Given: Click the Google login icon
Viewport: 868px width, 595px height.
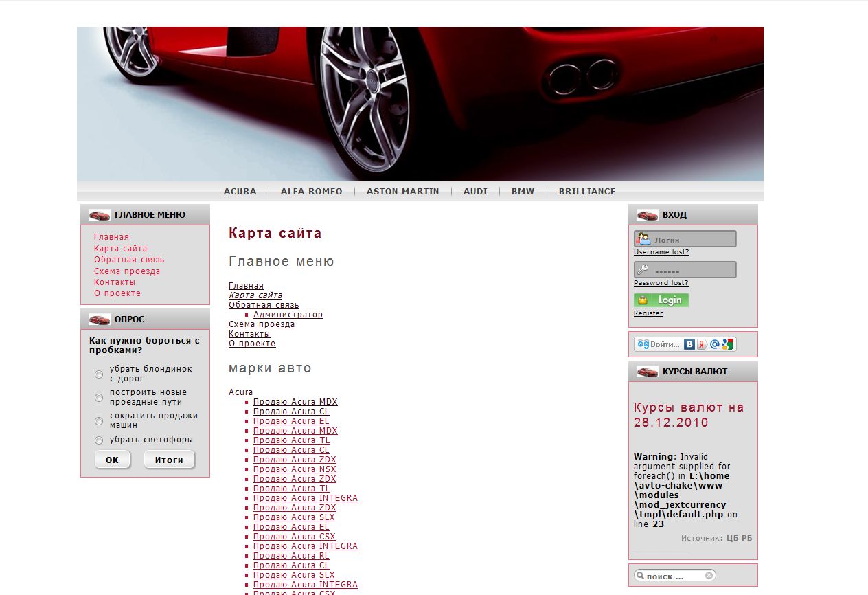Looking at the screenshot, I should 727,344.
